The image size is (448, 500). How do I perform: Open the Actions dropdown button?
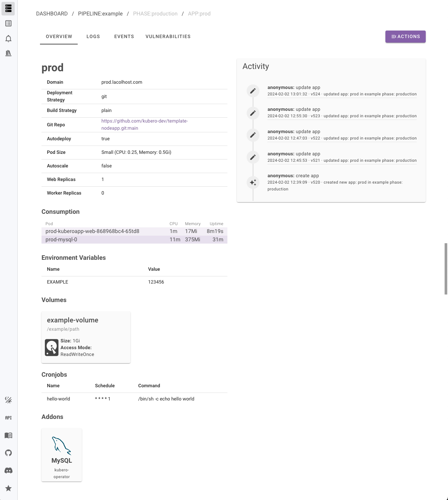(x=405, y=37)
